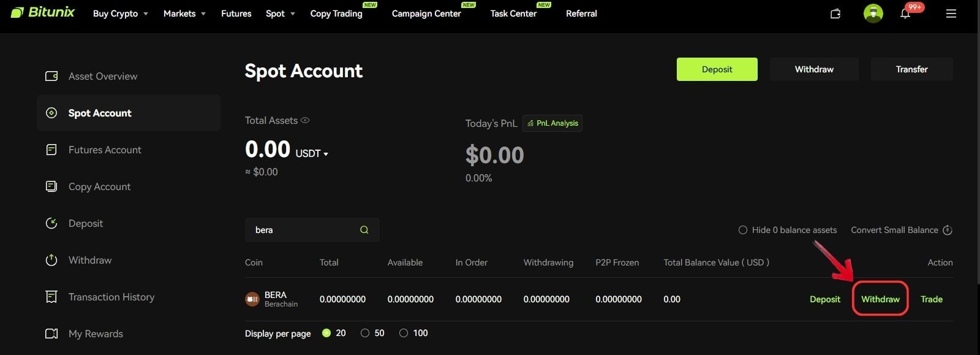Click the Today's PnL label
This screenshot has width=980, height=355.
click(x=491, y=123)
